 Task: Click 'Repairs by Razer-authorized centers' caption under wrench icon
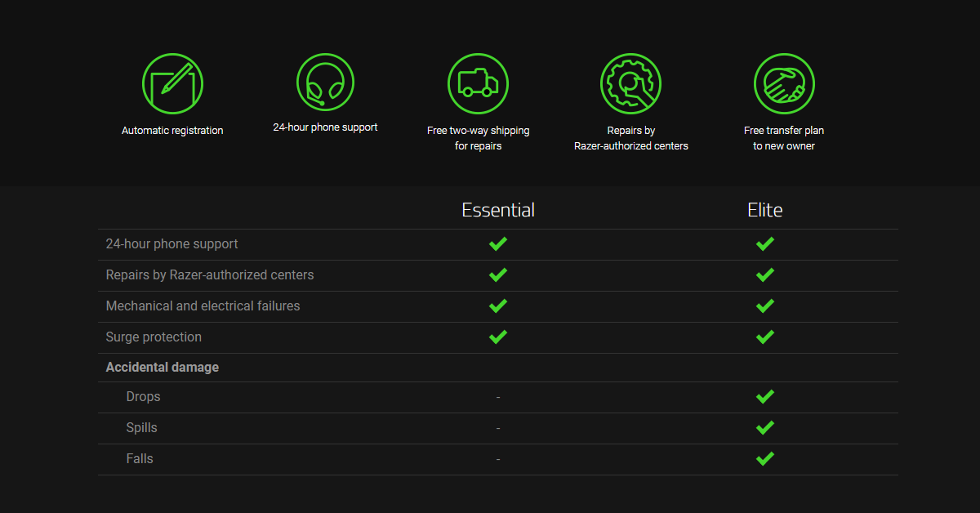click(x=631, y=138)
